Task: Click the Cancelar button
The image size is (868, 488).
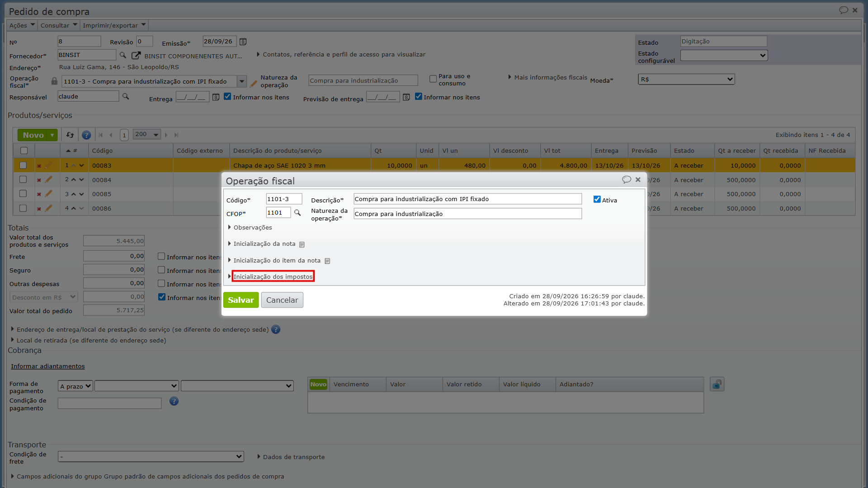Action: pyautogui.click(x=282, y=300)
